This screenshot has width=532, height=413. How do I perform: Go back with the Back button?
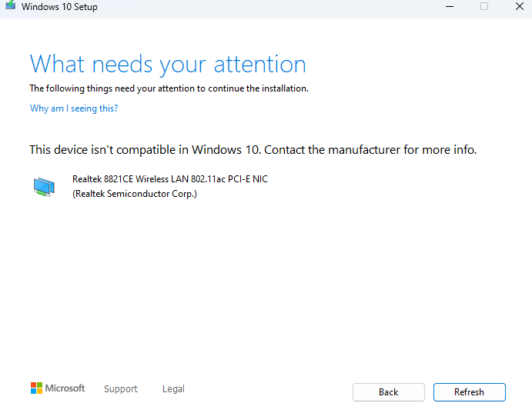tap(389, 392)
